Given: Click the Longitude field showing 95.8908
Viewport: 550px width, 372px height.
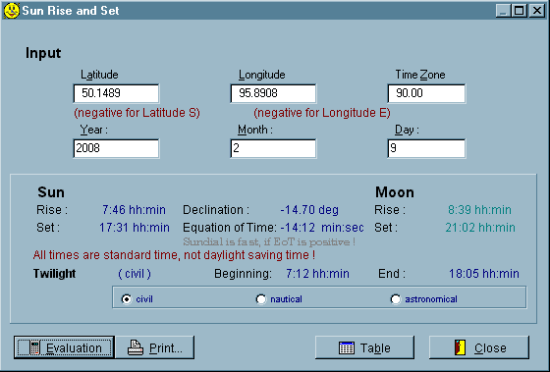Looking at the screenshot, I should coord(273,93).
